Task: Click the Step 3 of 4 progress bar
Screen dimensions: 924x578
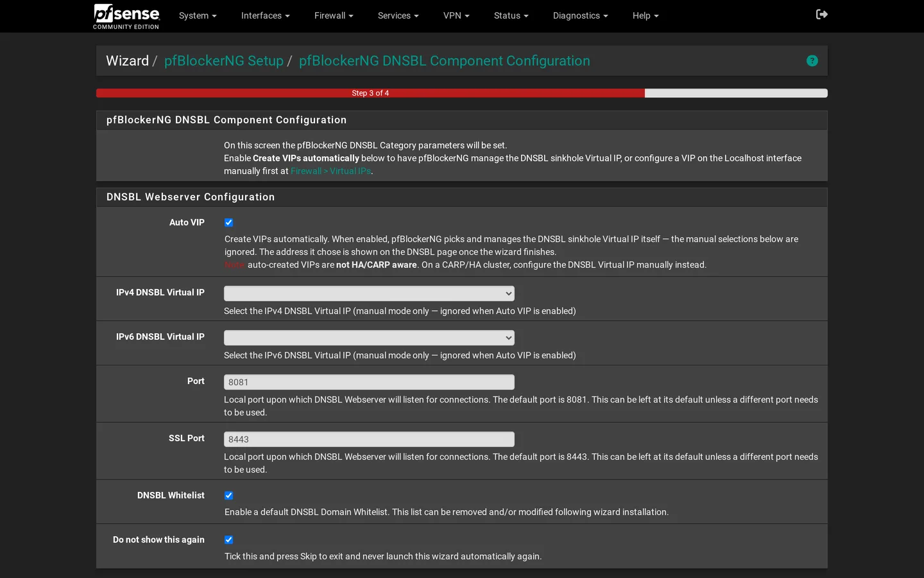Action: [462, 93]
